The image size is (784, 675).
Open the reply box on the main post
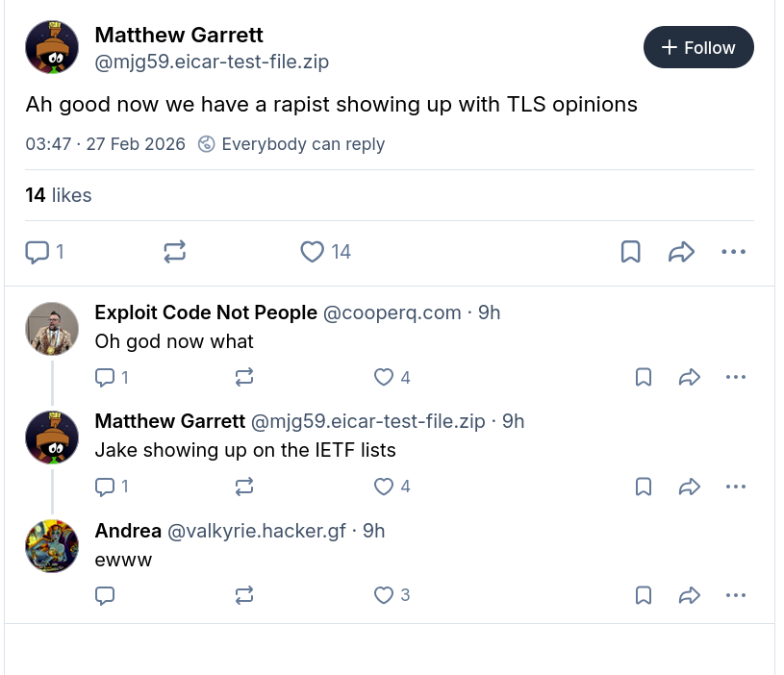(x=38, y=251)
